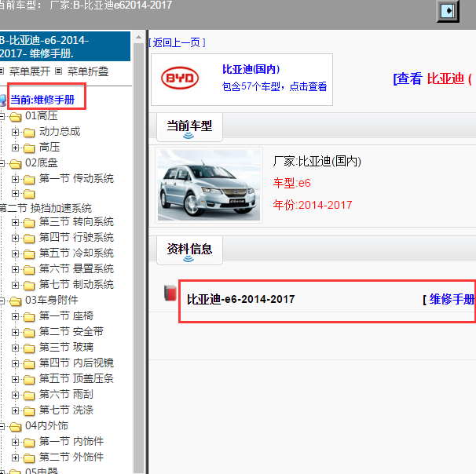Expand the 第一节 传动系统 node
The image size is (476, 474).
coord(15,179)
